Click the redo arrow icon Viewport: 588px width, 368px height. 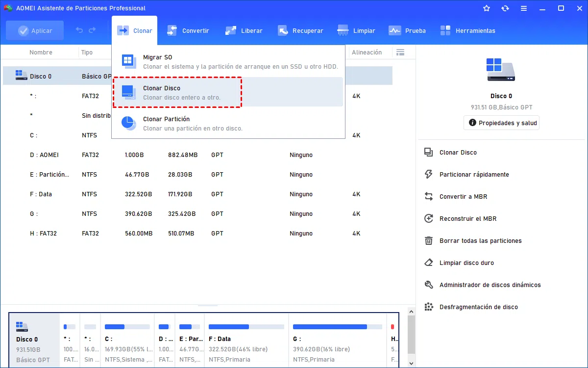coord(92,30)
